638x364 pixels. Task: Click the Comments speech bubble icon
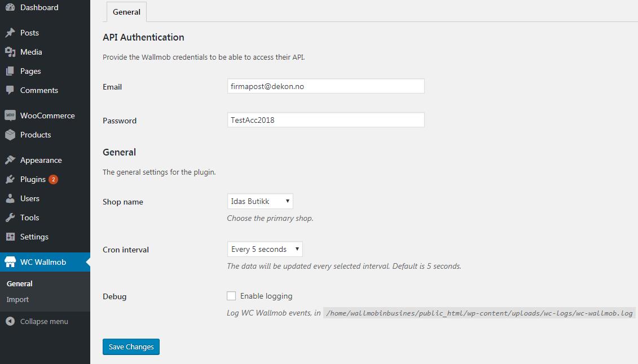pyautogui.click(x=10, y=90)
